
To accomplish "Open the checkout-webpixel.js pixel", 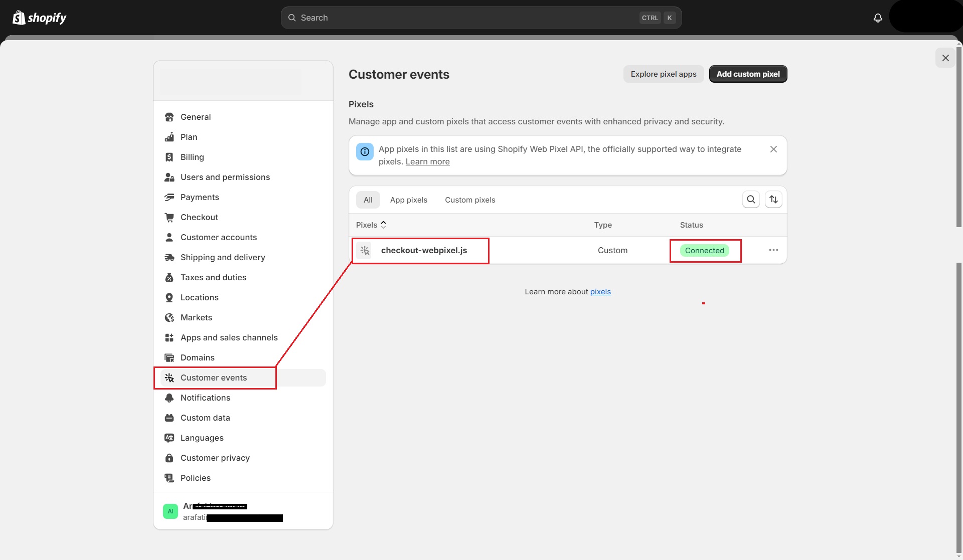I will pyautogui.click(x=424, y=250).
